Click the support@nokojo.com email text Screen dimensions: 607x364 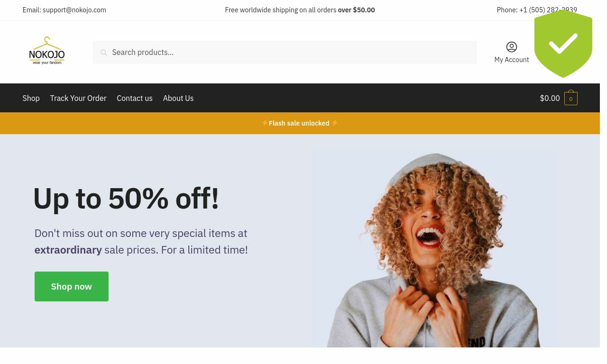74,10
